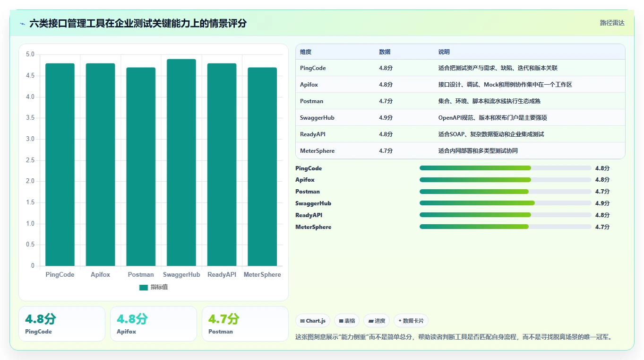Select the MeterSphere table row name
Image resolution: width=644 pixels, height=360 pixels.
pyautogui.click(x=317, y=151)
